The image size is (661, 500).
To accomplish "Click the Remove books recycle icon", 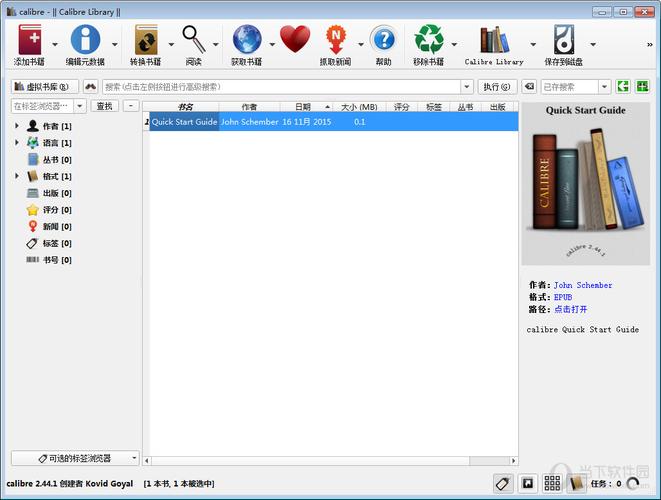I will pyautogui.click(x=429, y=40).
